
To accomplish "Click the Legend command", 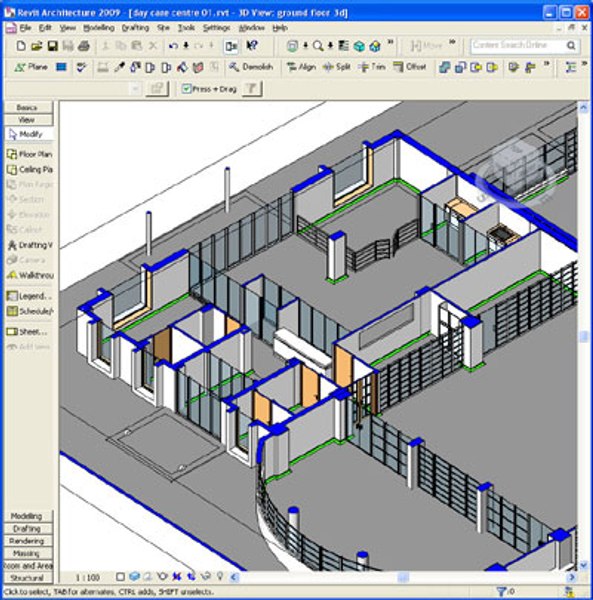I will click(30, 296).
